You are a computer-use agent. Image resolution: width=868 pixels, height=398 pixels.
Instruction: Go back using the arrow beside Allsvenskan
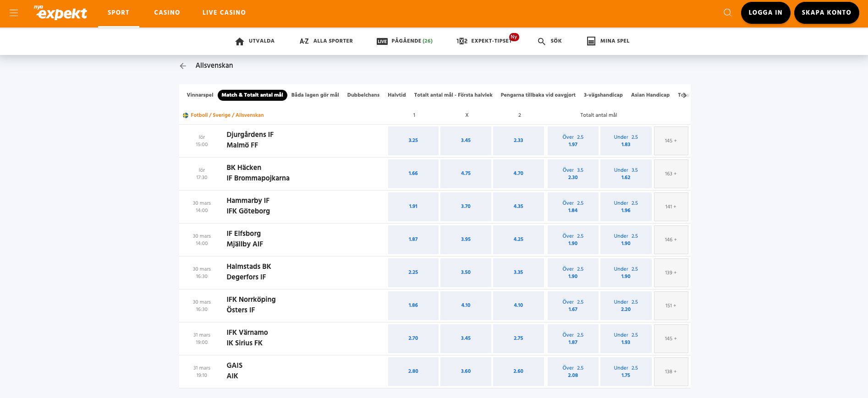pyautogui.click(x=183, y=66)
